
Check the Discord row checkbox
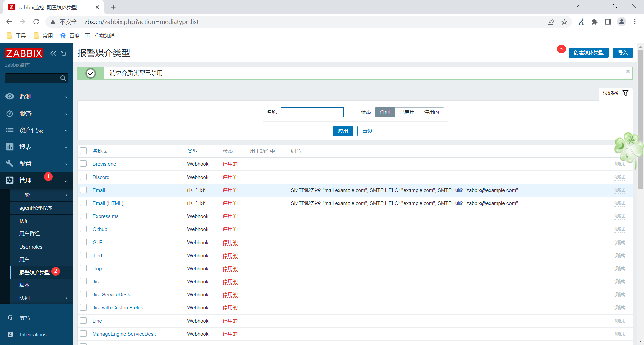[x=84, y=177]
